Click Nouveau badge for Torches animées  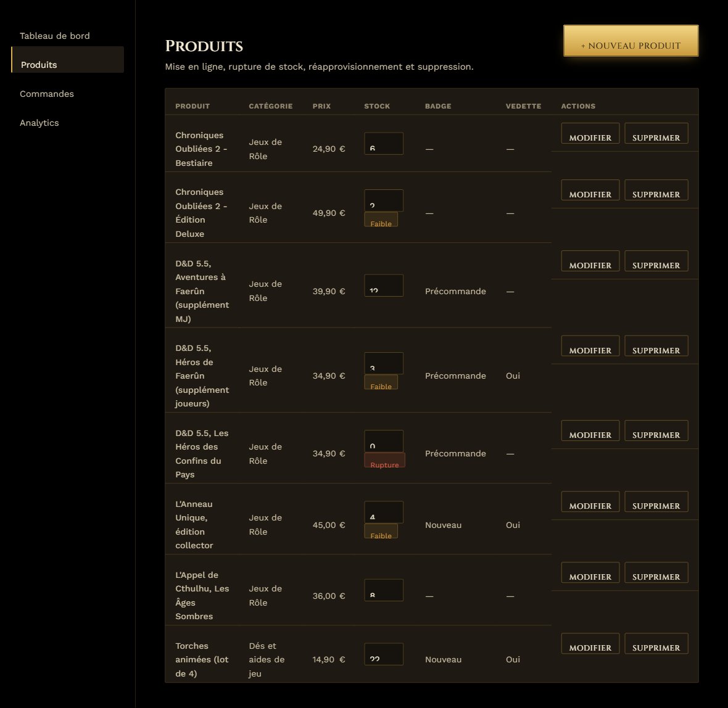pyautogui.click(x=444, y=659)
